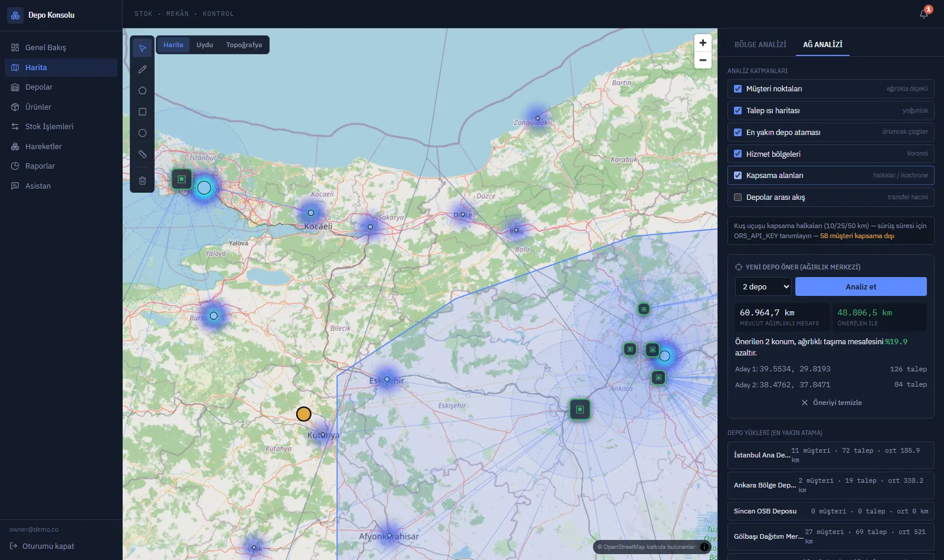Viewport: 944px width, 560px height.
Task: Uncheck Kapsama alanları layer
Action: (737, 176)
